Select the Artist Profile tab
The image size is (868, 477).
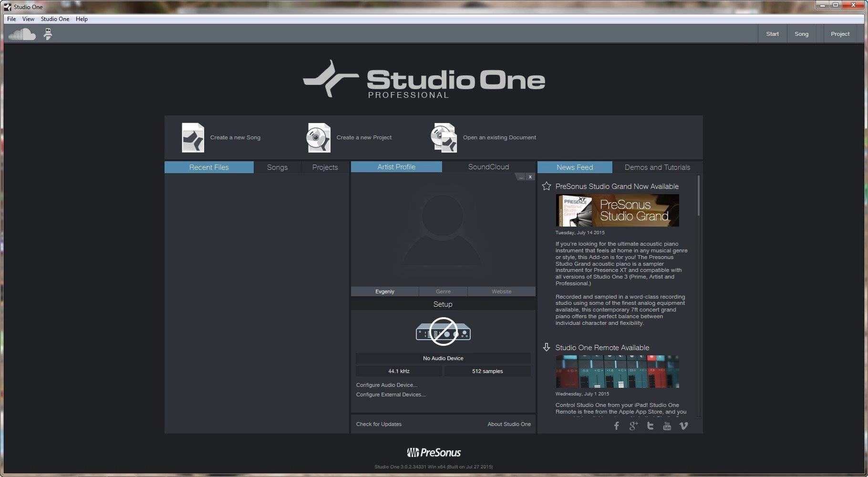click(x=396, y=167)
